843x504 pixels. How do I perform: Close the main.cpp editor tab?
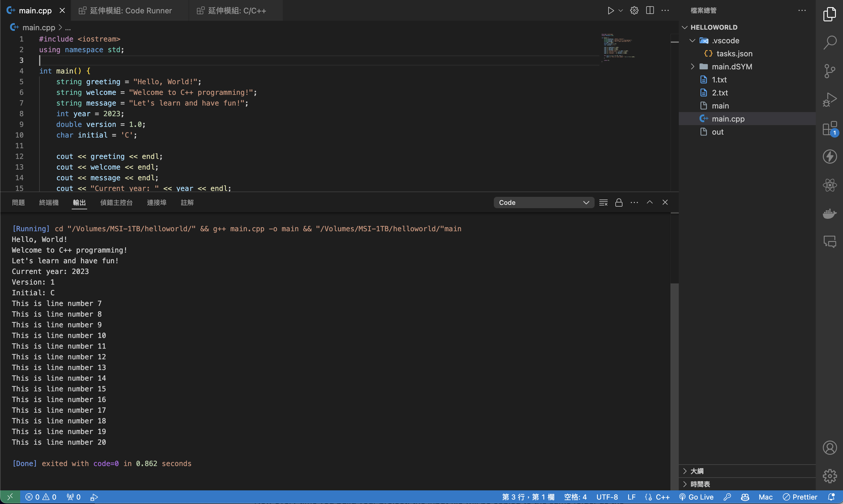point(62,11)
